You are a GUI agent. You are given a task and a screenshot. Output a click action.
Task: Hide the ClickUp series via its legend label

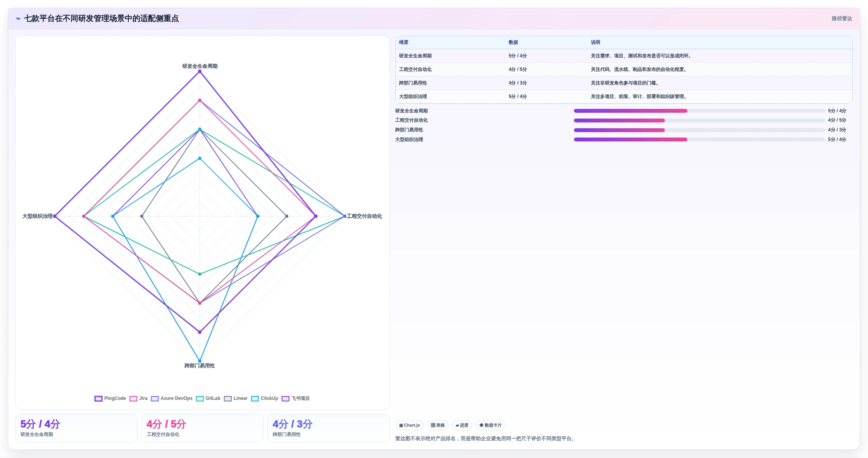[x=269, y=398]
